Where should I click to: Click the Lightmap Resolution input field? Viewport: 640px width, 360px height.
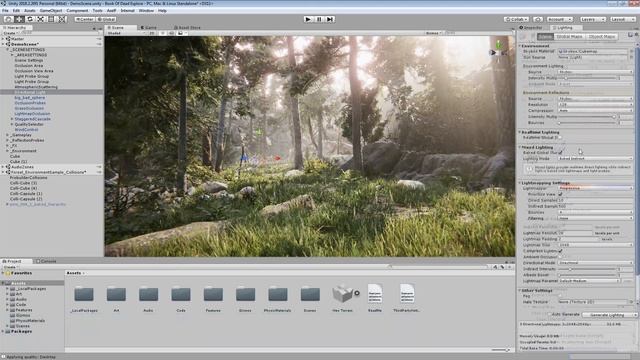575,233
